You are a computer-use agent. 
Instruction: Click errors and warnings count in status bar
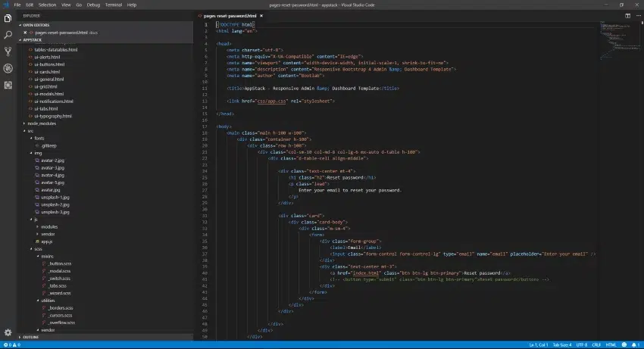point(12,345)
